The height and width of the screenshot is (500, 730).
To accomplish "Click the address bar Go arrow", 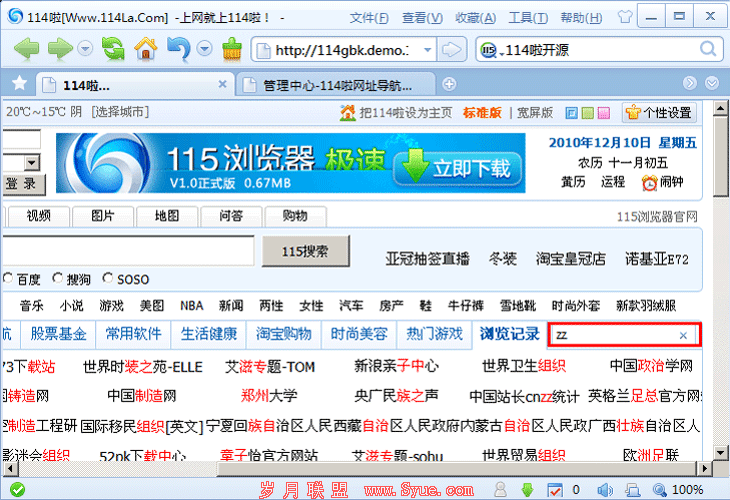I will (452, 49).
